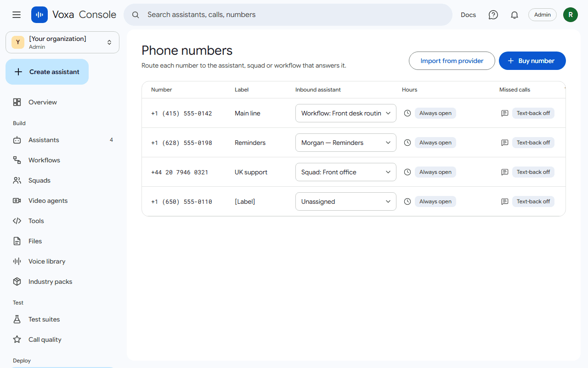Toggle Always open for +1 (650) 555-0110

tap(435, 201)
